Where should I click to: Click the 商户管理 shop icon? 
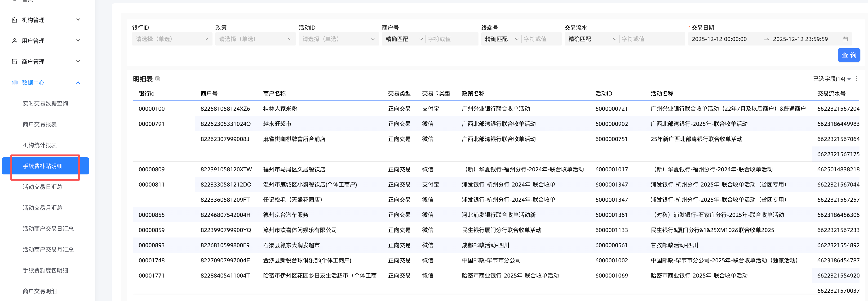click(14, 61)
